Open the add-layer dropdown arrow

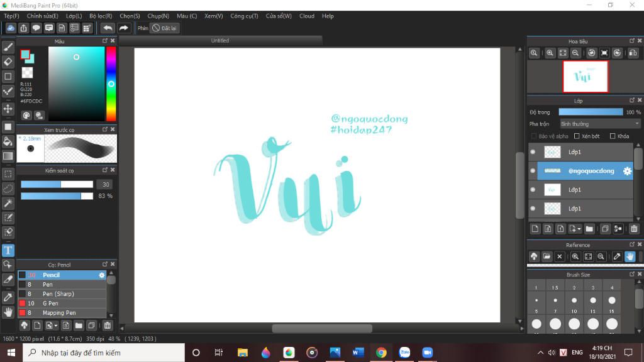pos(579,229)
